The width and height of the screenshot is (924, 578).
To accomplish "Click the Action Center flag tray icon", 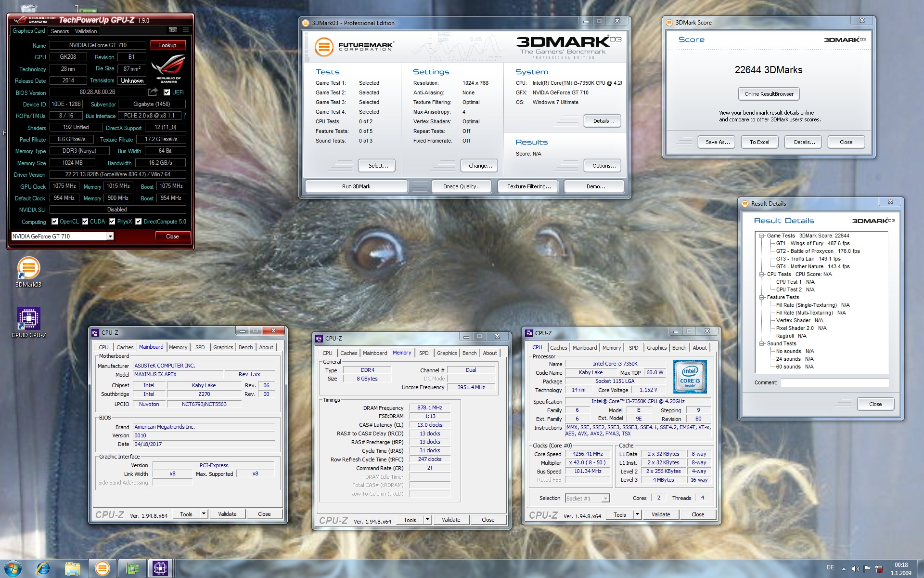I will pos(867,569).
